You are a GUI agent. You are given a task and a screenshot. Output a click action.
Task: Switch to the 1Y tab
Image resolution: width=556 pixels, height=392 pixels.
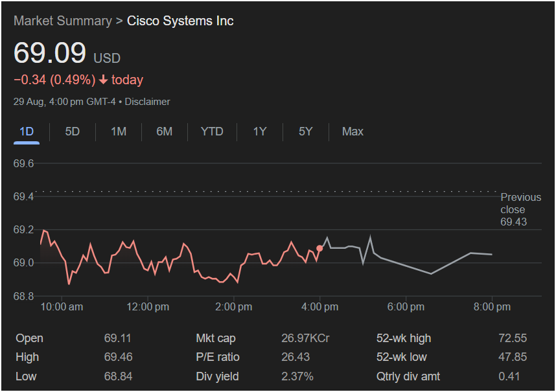click(260, 132)
